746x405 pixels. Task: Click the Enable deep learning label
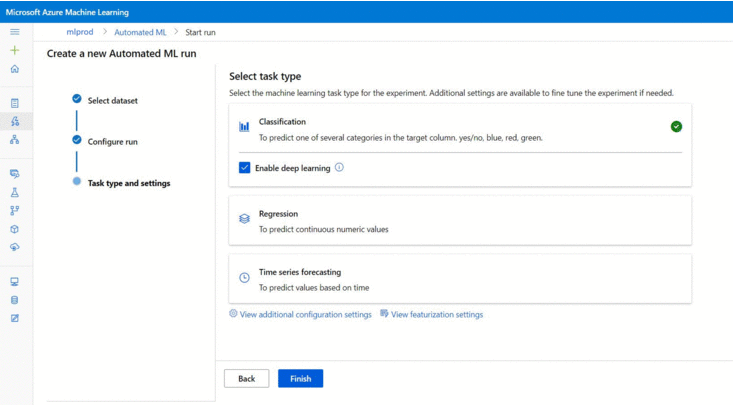pos(293,168)
